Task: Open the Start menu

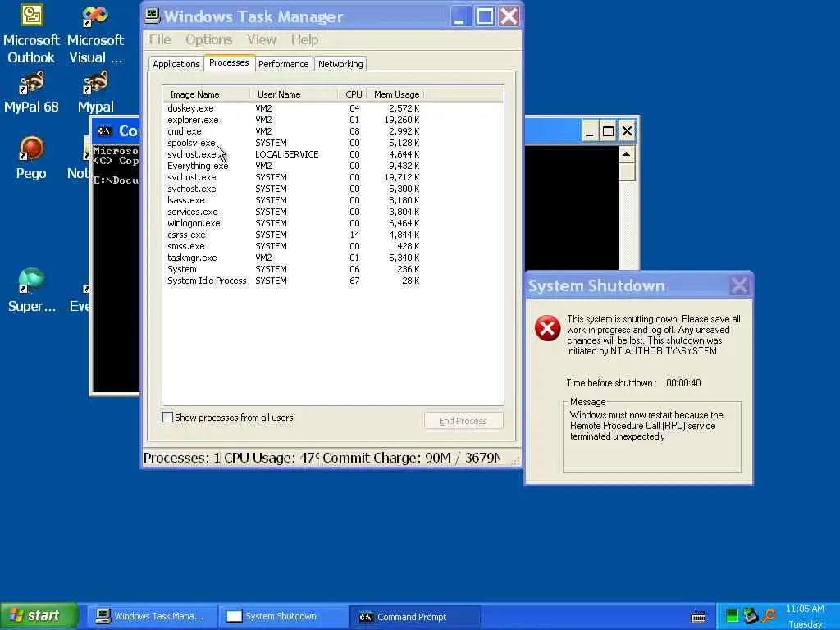Action: click(x=39, y=616)
